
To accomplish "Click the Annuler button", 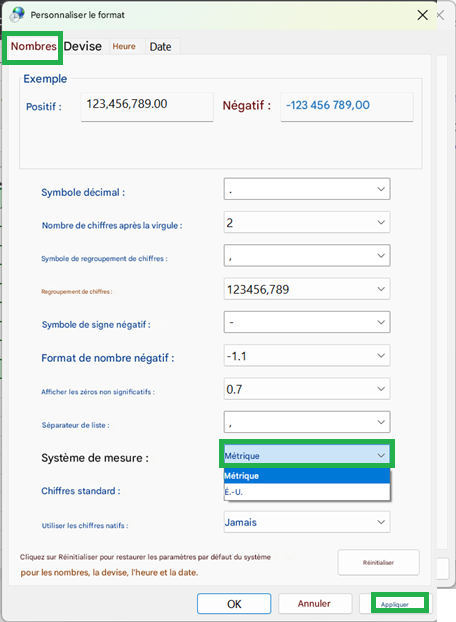I will pos(315,604).
